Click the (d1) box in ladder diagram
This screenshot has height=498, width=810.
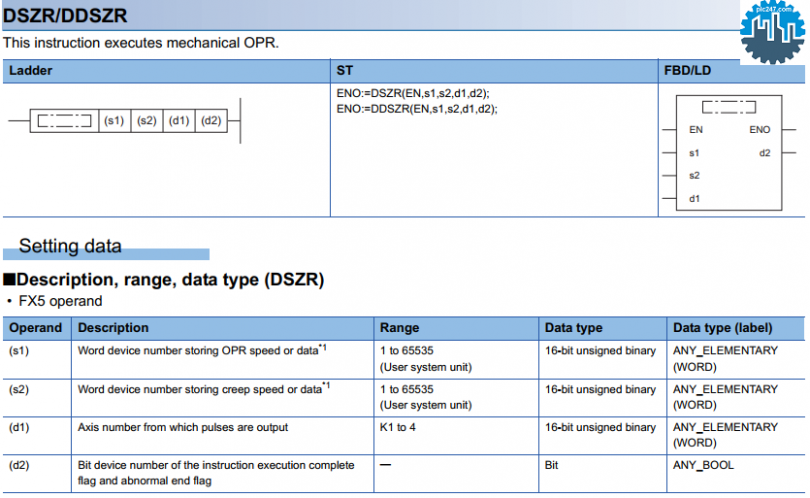point(179,121)
